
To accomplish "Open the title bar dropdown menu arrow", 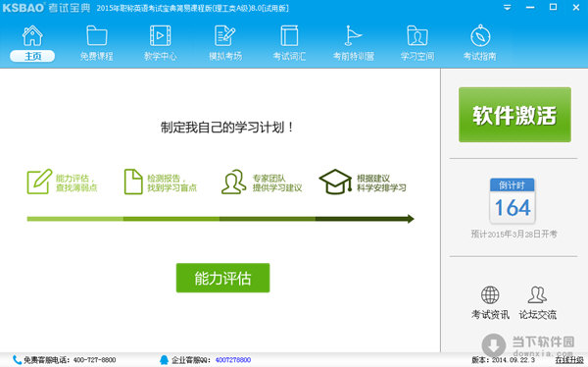I will pos(507,7).
